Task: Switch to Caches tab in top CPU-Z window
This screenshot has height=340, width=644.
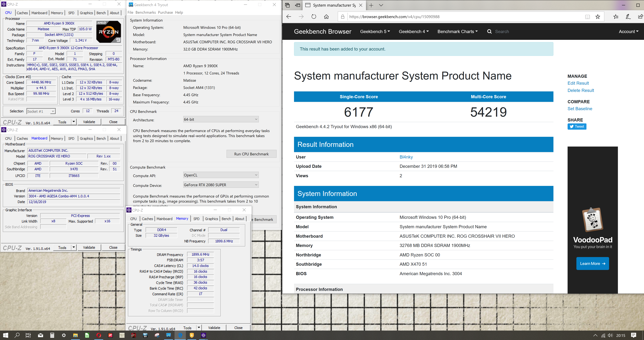Action: pyautogui.click(x=22, y=13)
